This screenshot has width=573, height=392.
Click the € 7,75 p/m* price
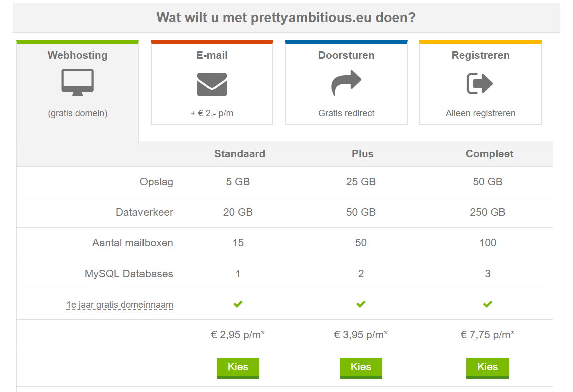pyautogui.click(x=488, y=335)
